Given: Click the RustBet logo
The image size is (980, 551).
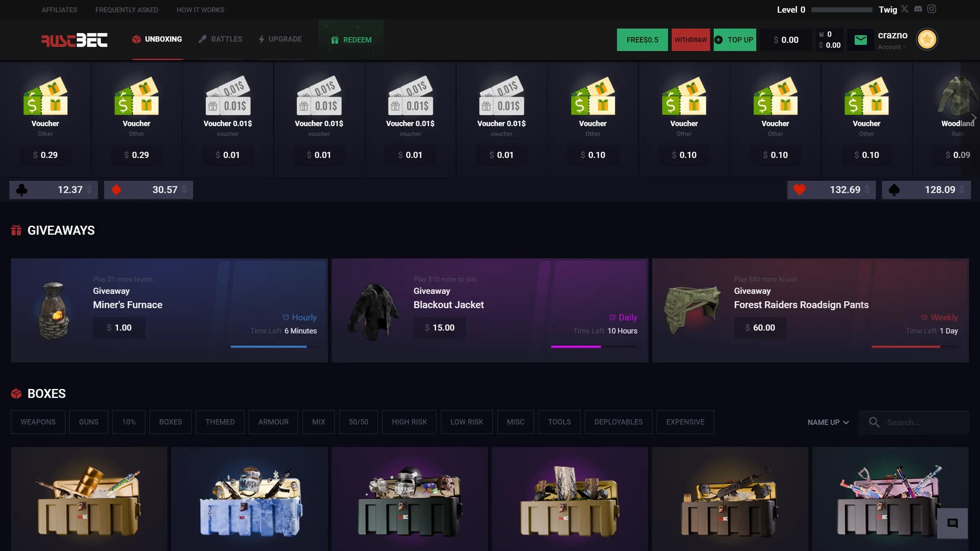Looking at the screenshot, I should pyautogui.click(x=74, y=40).
